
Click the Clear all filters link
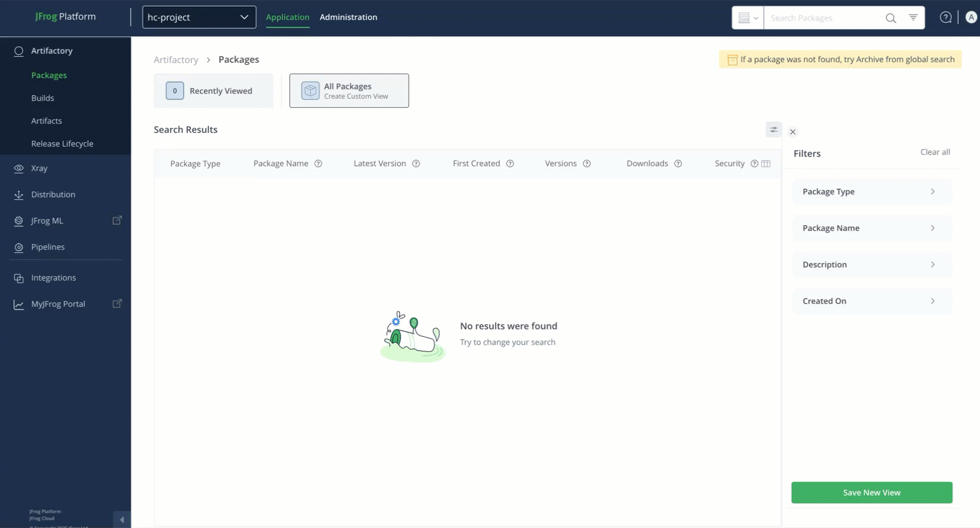pyautogui.click(x=934, y=152)
